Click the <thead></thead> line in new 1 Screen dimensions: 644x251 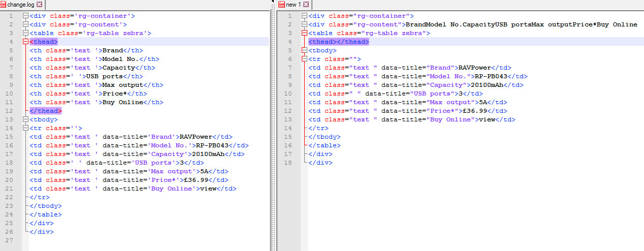click(339, 42)
